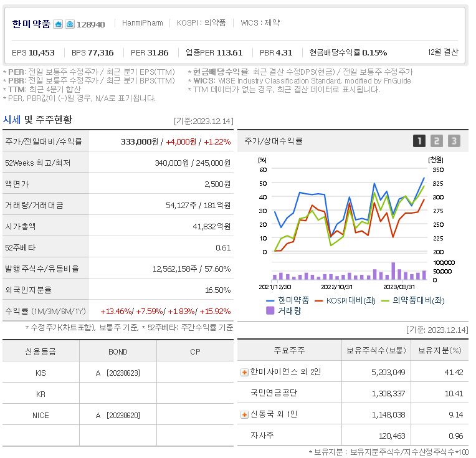
Task: Click the 시가총액 41,832억원 value
Action: click(212, 227)
